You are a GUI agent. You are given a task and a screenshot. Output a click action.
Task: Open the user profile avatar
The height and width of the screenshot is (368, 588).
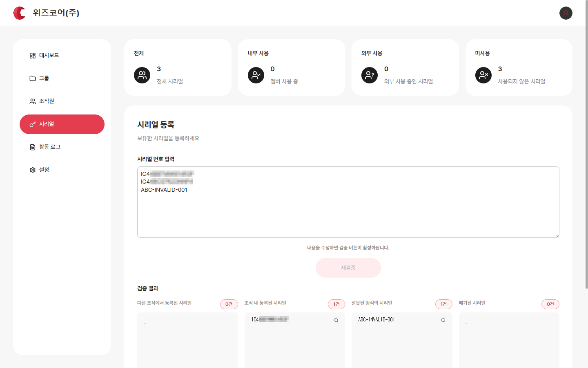tap(566, 13)
